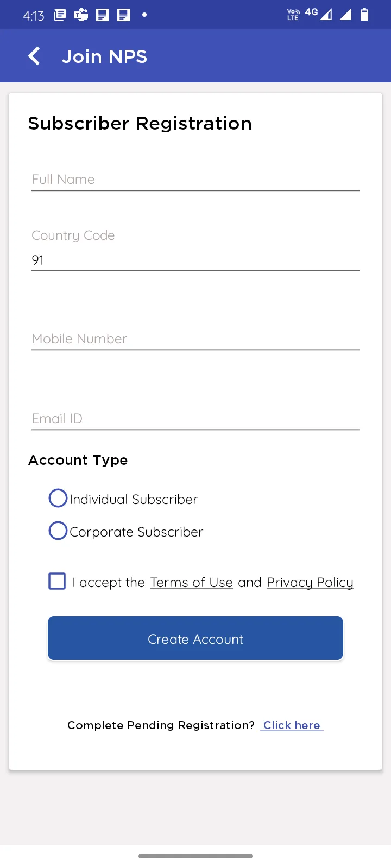The width and height of the screenshot is (391, 868).
Task: Click the Create Account button
Action: (195, 639)
